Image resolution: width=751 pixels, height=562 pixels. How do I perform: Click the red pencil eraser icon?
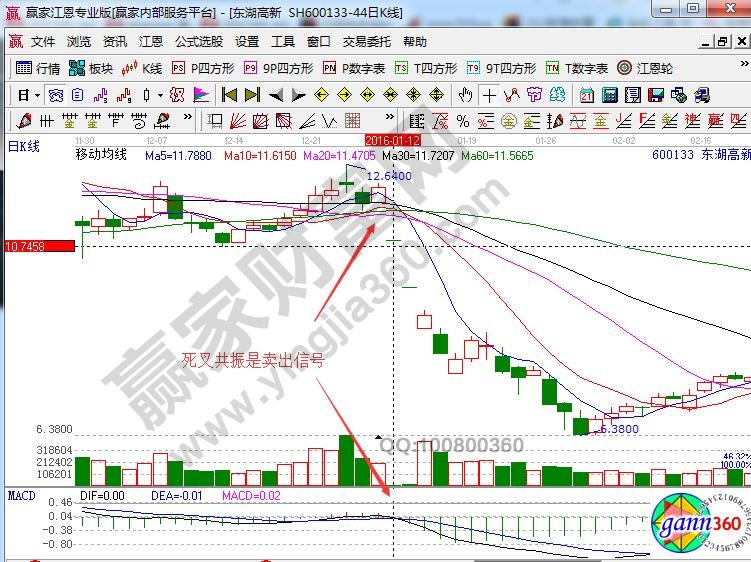click(23, 121)
